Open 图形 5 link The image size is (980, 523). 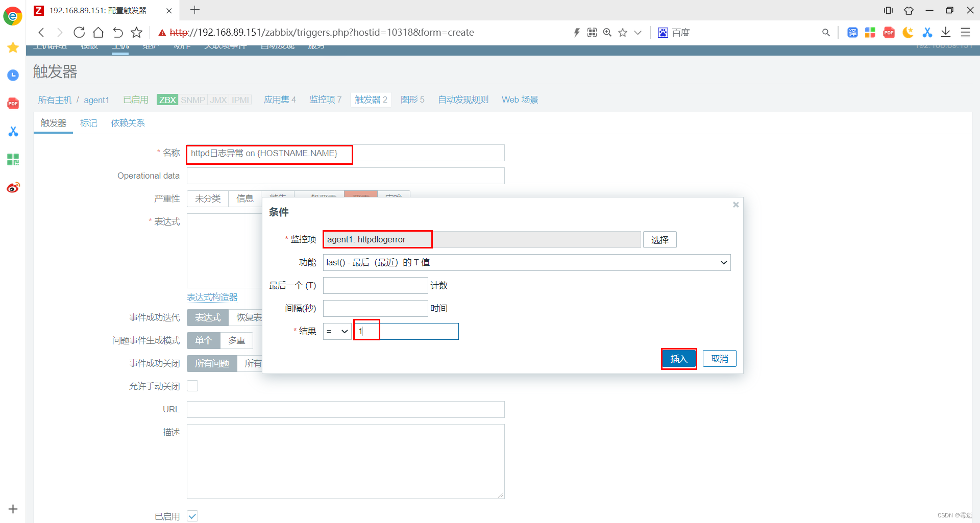412,99
